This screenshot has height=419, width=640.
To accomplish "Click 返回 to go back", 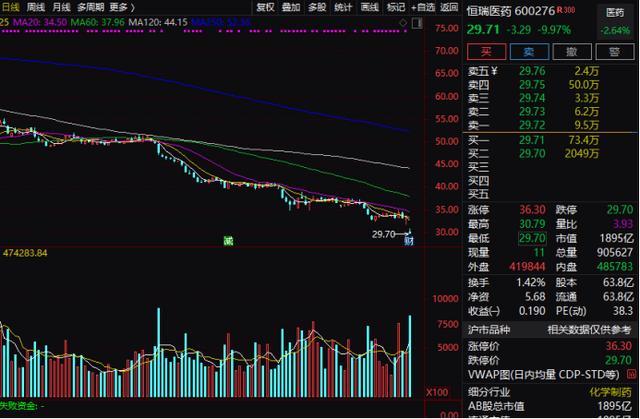I will point(449,7).
